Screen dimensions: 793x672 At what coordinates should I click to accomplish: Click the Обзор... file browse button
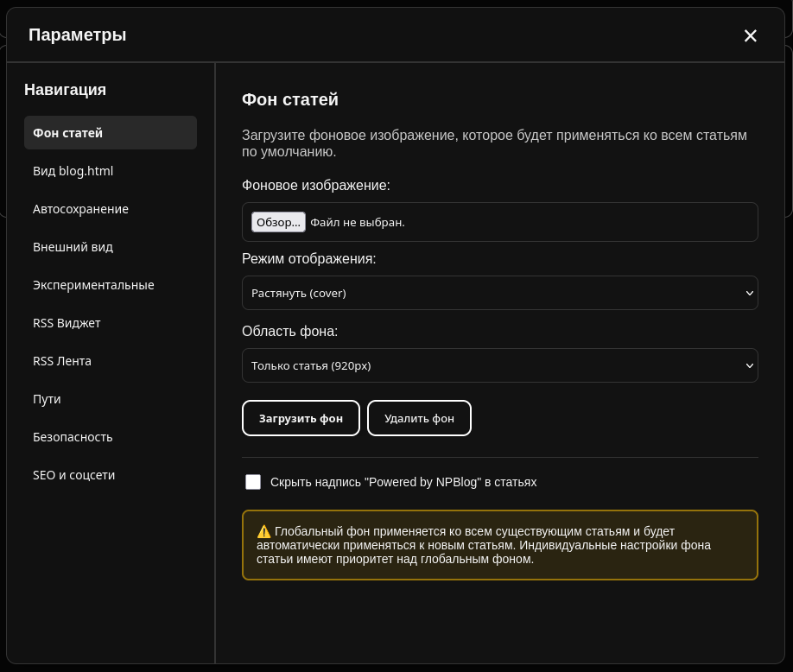pos(278,222)
